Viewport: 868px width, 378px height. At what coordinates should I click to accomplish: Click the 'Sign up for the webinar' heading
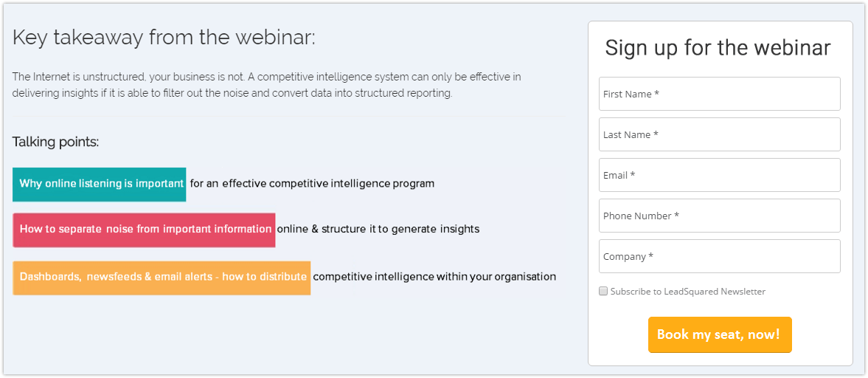pos(718,48)
